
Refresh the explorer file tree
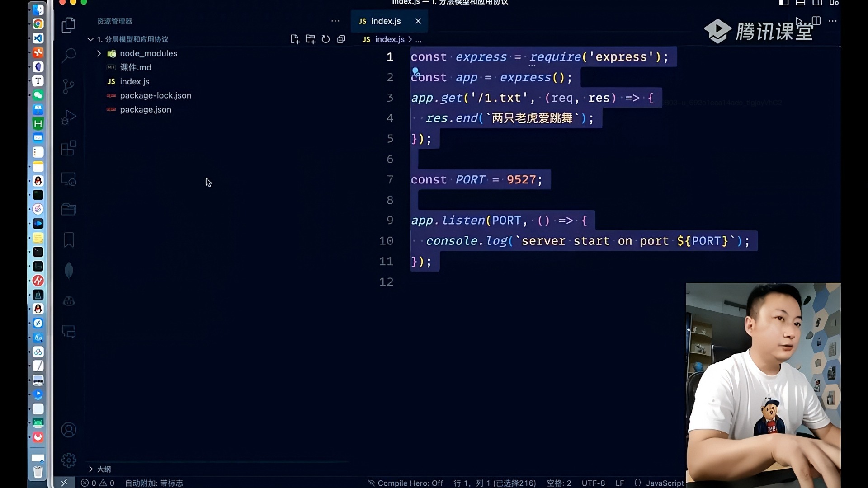pyautogui.click(x=325, y=39)
